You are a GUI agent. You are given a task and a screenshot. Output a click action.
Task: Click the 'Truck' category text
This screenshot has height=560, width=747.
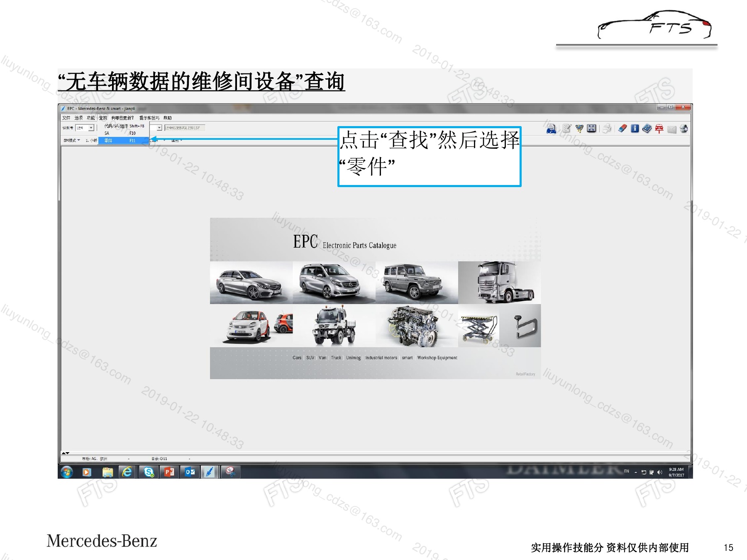pyautogui.click(x=336, y=358)
